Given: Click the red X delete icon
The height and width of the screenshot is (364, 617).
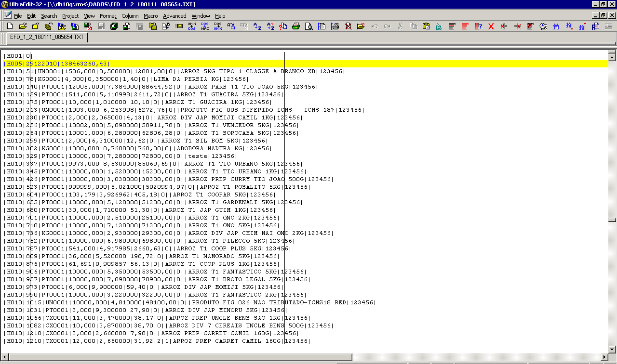Looking at the screenshot, I should click(x=491, y=26).
